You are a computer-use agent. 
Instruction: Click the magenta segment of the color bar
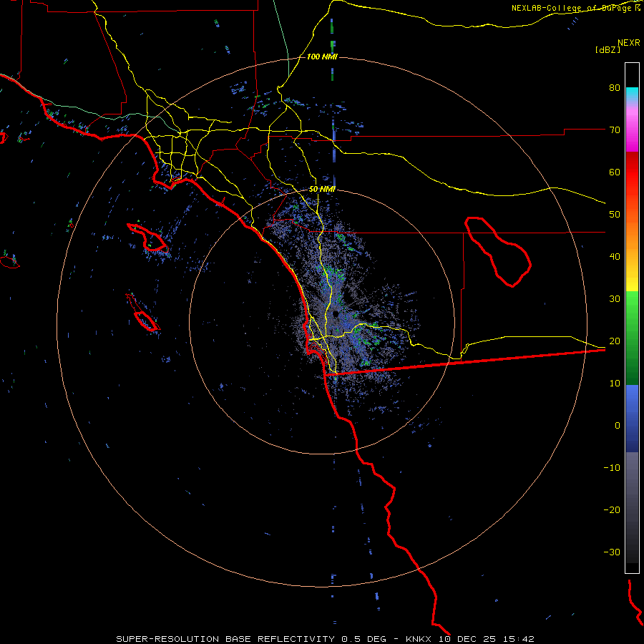tap(632, 131)
